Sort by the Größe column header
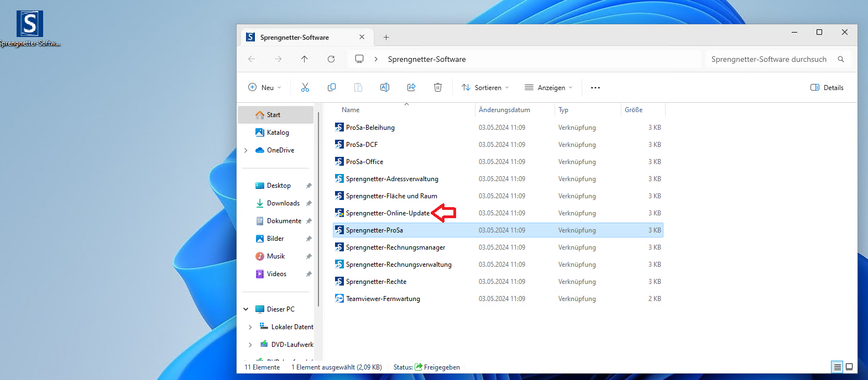 pos(634,110)
